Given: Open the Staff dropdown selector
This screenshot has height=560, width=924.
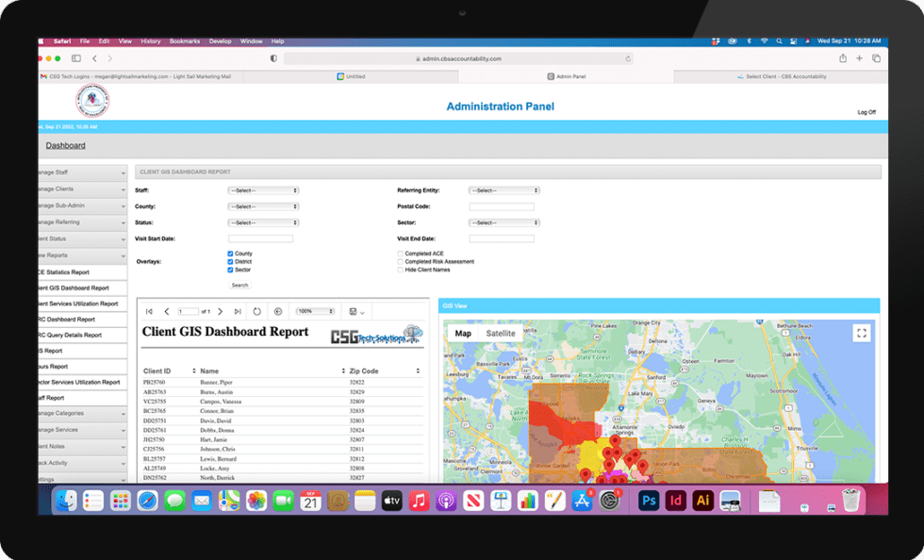Looking at the screenshot, I should coord(263,189).
